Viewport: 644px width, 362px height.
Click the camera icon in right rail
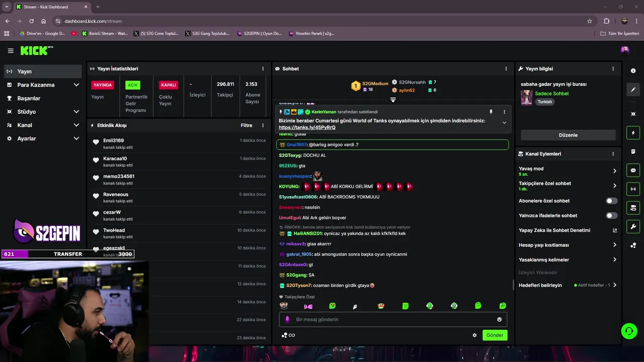coord(633,208)
